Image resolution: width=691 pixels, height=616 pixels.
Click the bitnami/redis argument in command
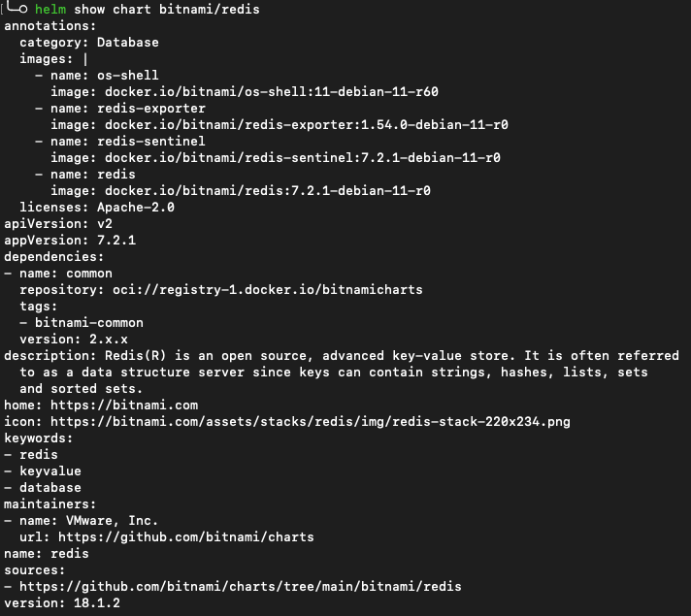tap(210, 10)
